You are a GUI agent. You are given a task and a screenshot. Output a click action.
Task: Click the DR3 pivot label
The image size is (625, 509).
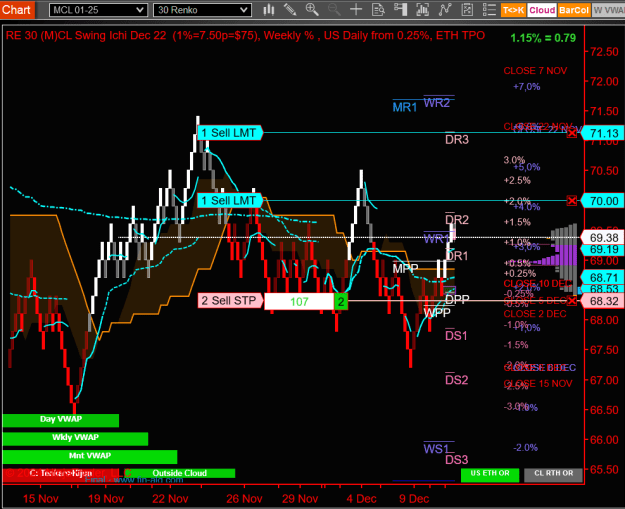tap(457, 140)
